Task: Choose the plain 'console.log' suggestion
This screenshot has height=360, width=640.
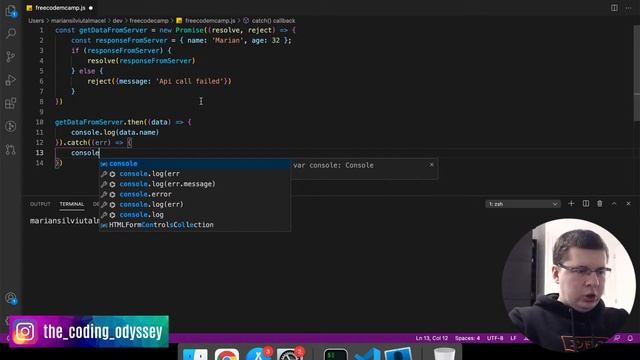Action: (x=195, y=215)
